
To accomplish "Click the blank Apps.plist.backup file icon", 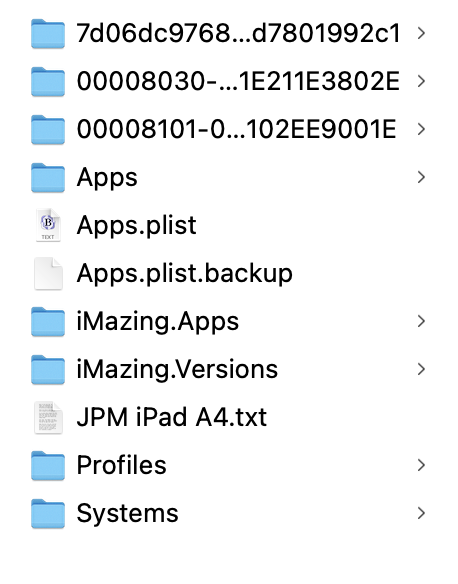I will coord(48,273).
